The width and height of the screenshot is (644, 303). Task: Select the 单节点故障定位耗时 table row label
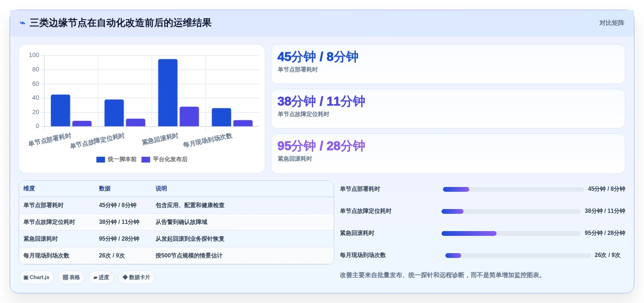coord(49,222)
